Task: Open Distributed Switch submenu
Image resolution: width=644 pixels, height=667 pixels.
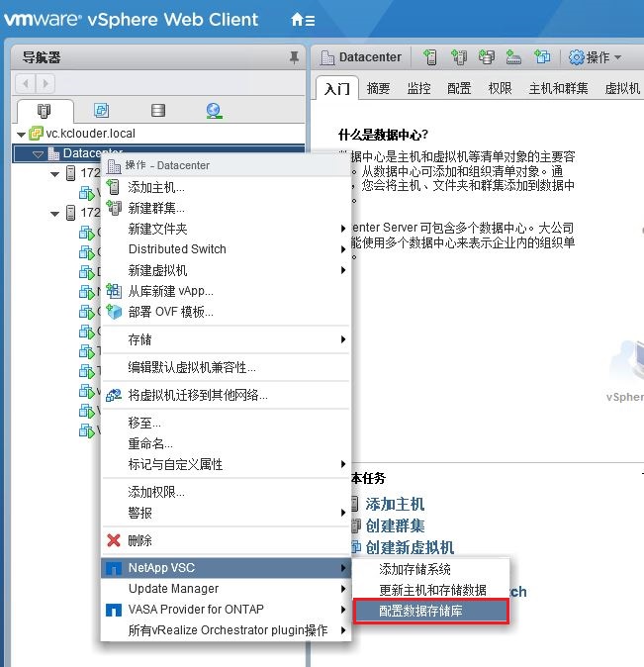Action: click(227, 249)
